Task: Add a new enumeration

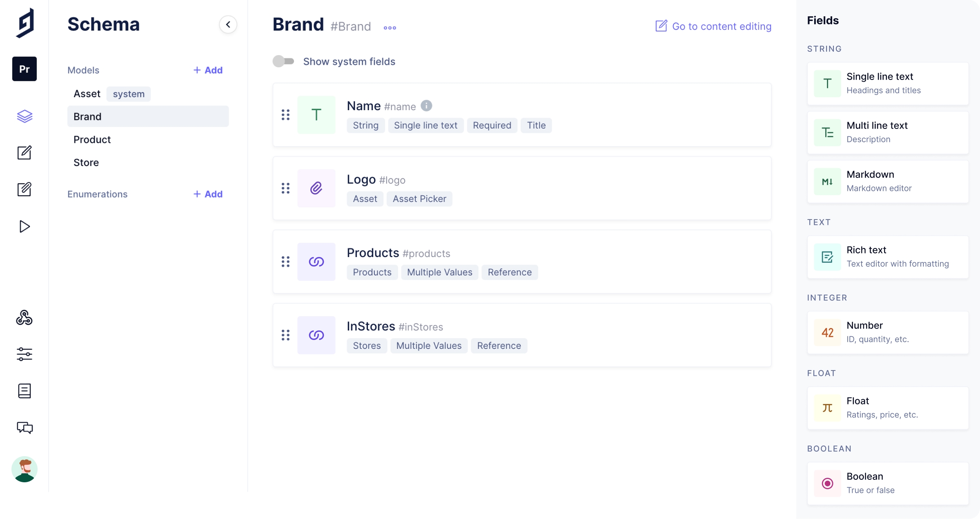Action: coord(208,194)
